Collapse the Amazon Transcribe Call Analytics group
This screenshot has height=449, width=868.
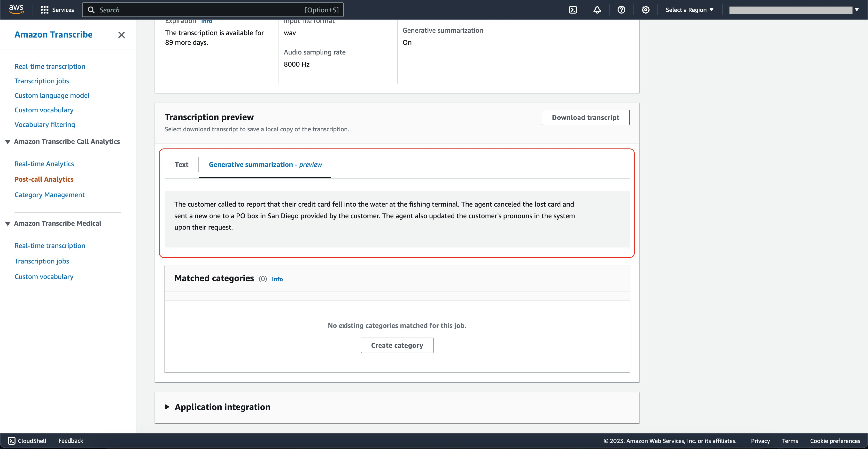tap(8, 141)
